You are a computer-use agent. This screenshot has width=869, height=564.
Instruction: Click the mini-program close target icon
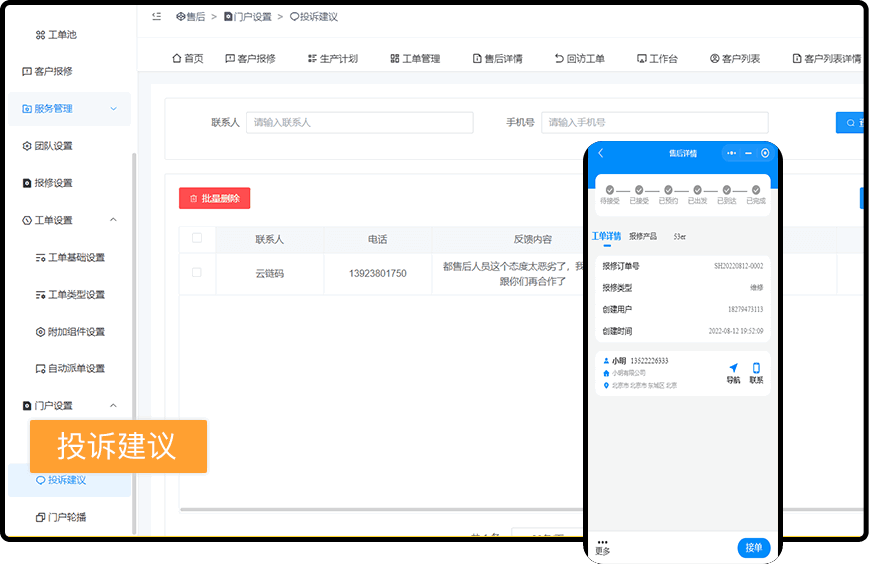coord(765,153)
